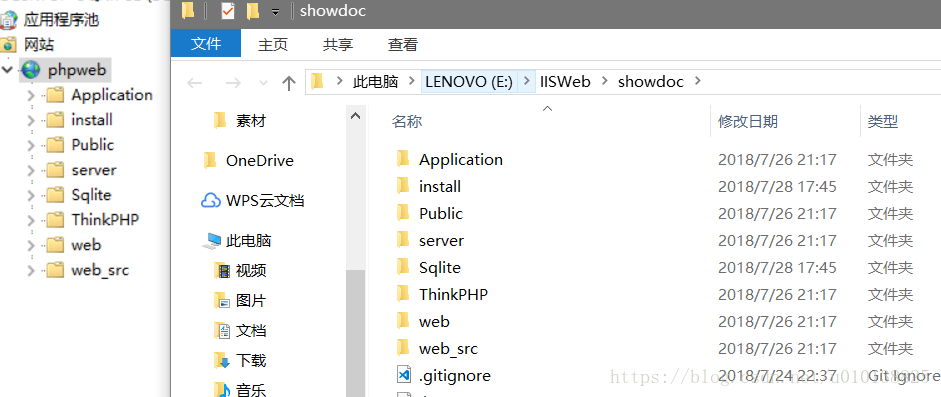Sort by 类型 column header

(x=883, y=122)
